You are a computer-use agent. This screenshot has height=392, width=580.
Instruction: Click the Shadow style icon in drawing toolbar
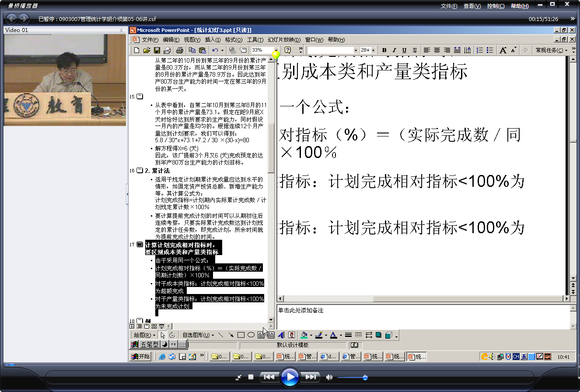point(379,335)
